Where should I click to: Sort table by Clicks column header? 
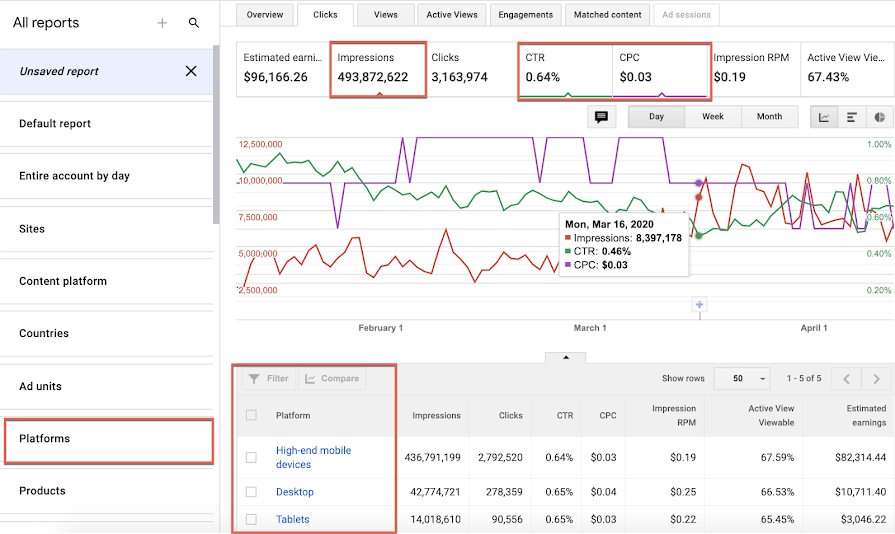(510, 416)
